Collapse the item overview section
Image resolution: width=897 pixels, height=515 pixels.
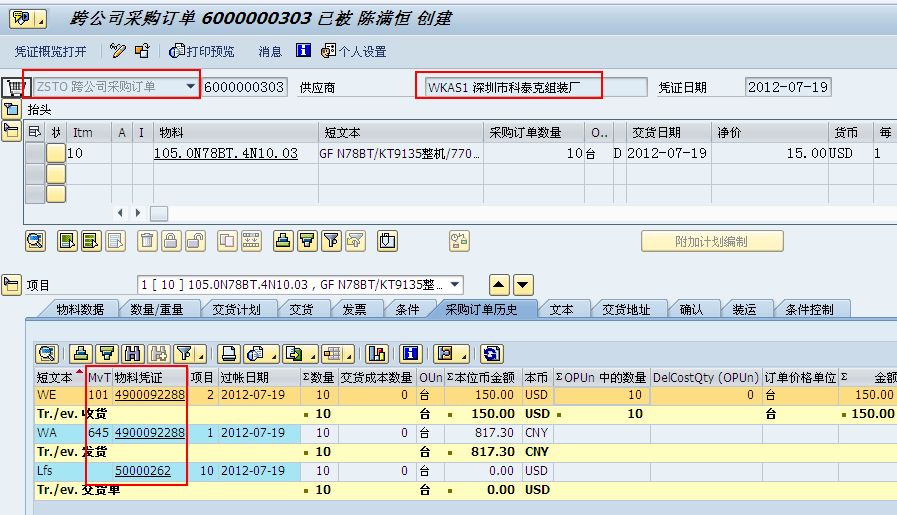pyautogui.click(x=11, y=131)
